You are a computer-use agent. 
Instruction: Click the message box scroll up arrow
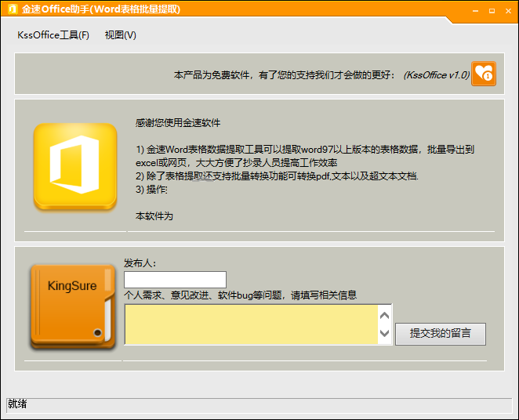(x=385, y=316)
